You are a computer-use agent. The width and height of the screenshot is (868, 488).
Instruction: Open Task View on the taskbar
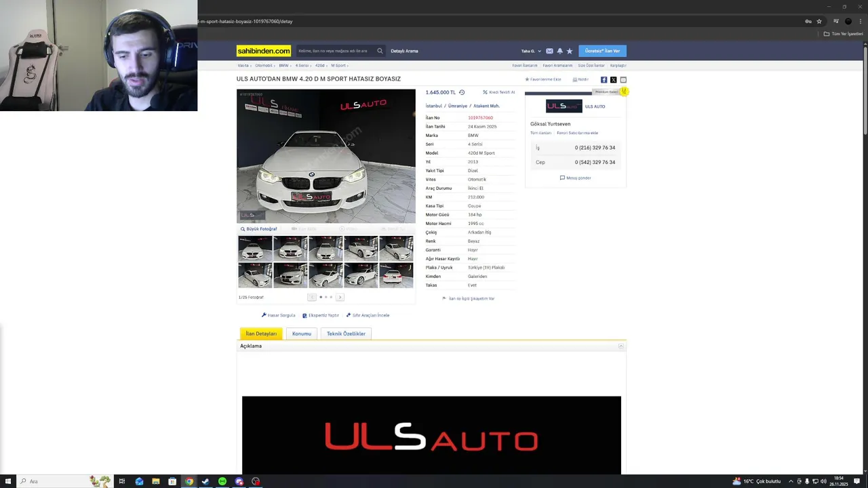(x=122, y=481)
